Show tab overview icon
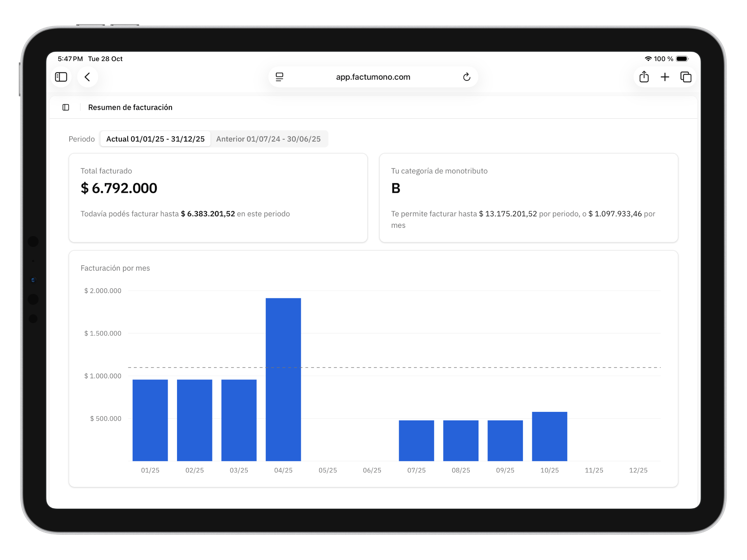The image size is (747, 560). [686, 77]
